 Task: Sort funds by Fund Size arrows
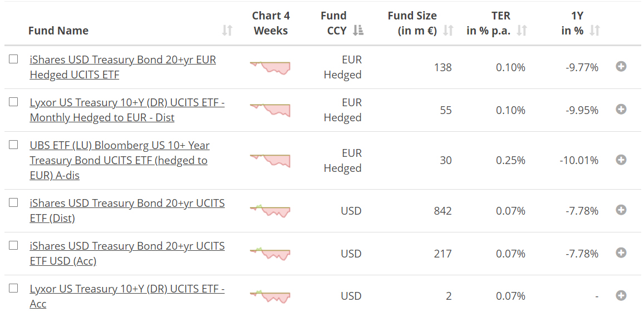point(448,31)
